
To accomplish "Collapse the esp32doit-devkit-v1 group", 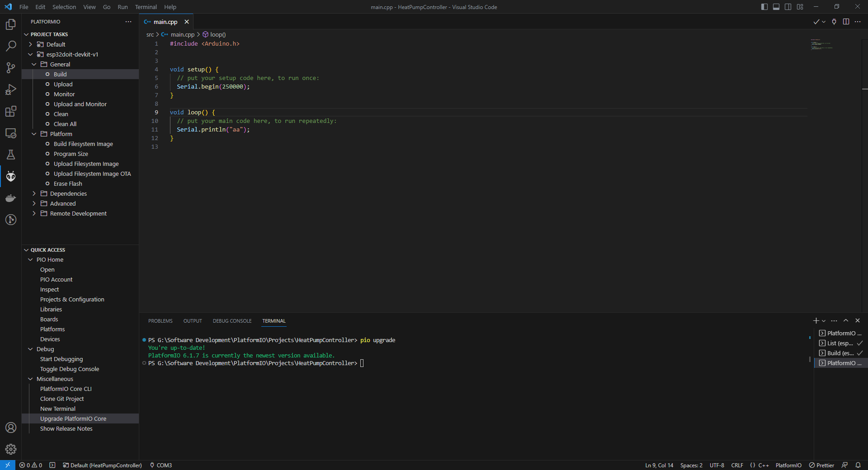I will [30, 54].
